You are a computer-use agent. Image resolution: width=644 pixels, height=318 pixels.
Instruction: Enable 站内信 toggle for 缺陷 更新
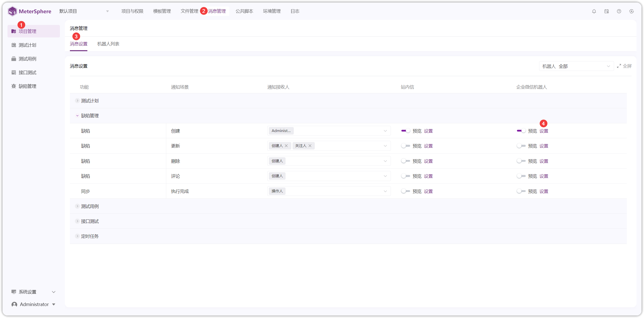(405, 146)
